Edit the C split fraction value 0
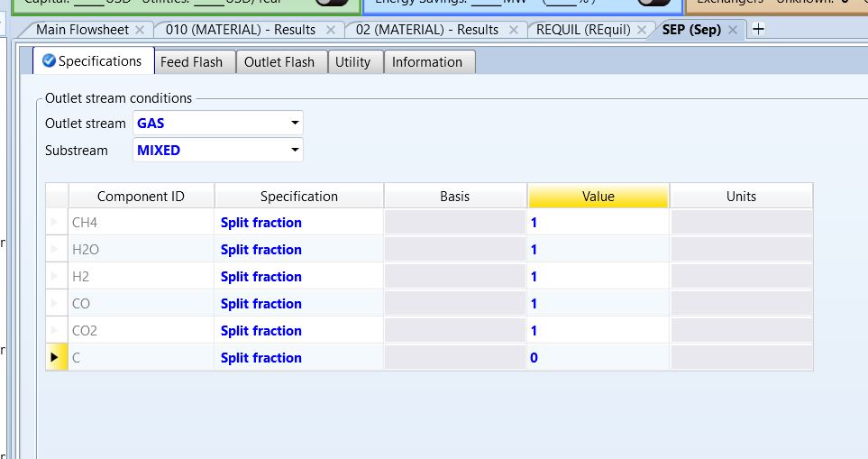The width and height of the screenshot is (868, 459). coord(598,358)
